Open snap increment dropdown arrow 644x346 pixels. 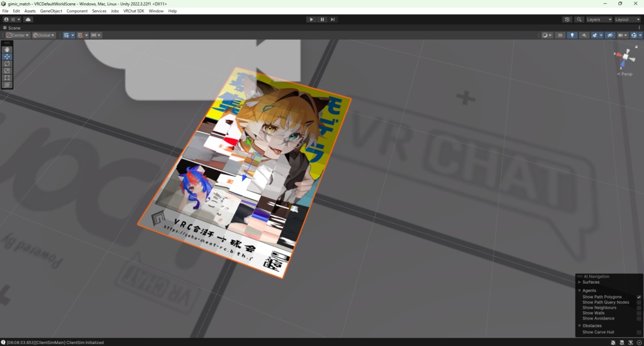(x=99, y=35)
